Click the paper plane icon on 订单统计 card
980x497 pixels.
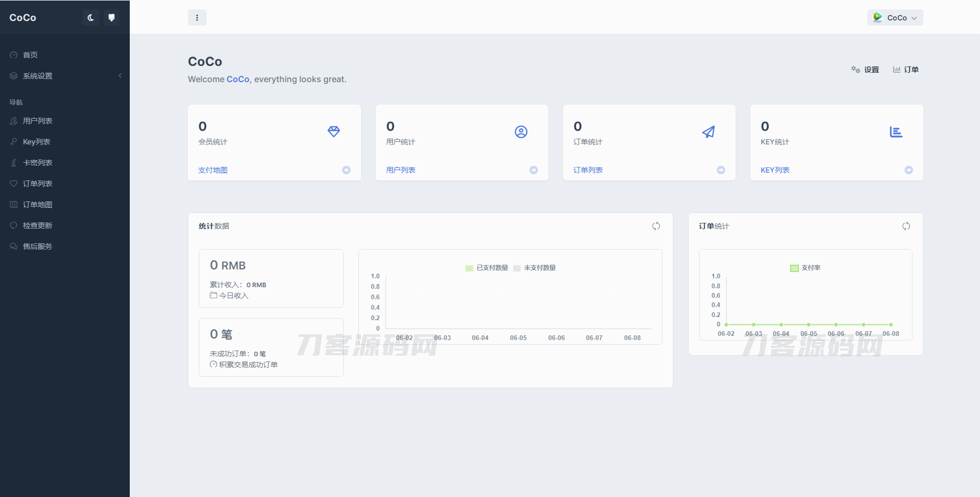click(708, 132)
